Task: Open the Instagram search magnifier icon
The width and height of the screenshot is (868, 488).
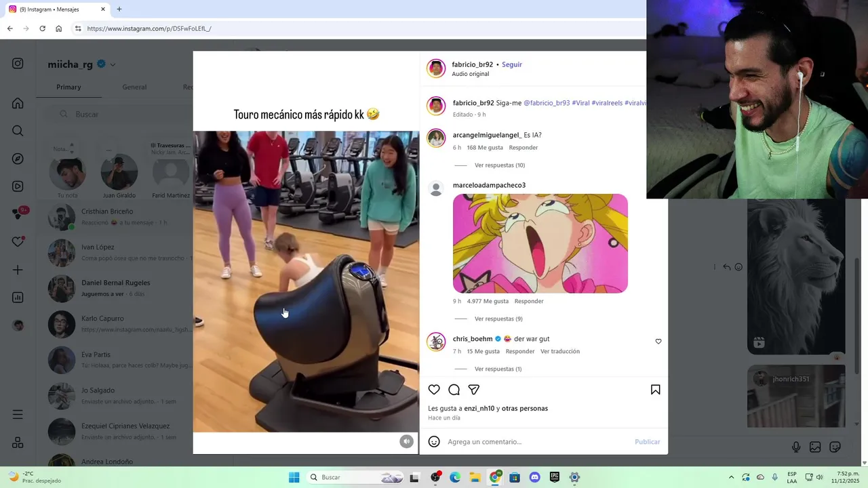Action: (18, 131)
